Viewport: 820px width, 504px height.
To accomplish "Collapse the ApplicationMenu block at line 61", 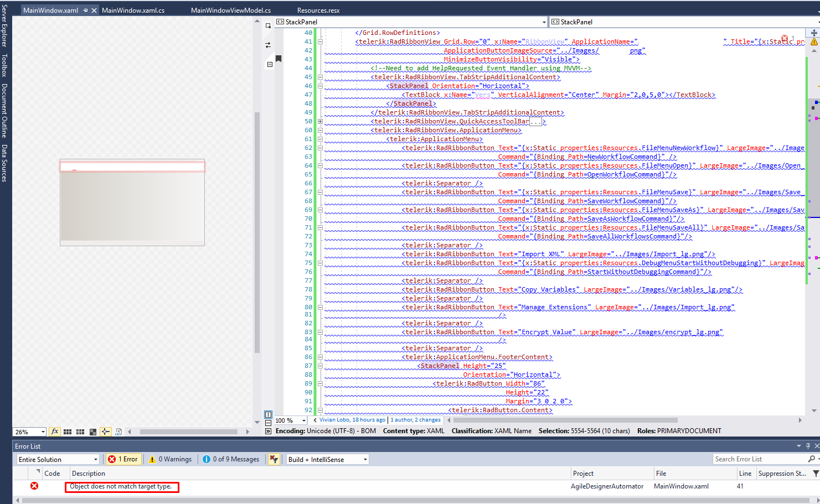I will (x=320, y=139).
